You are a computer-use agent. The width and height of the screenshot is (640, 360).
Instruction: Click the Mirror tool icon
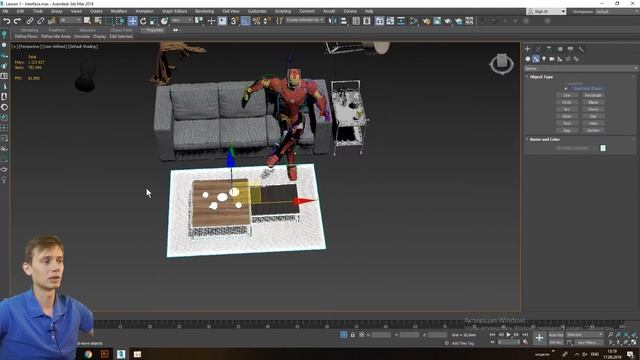tap(332, 20)
